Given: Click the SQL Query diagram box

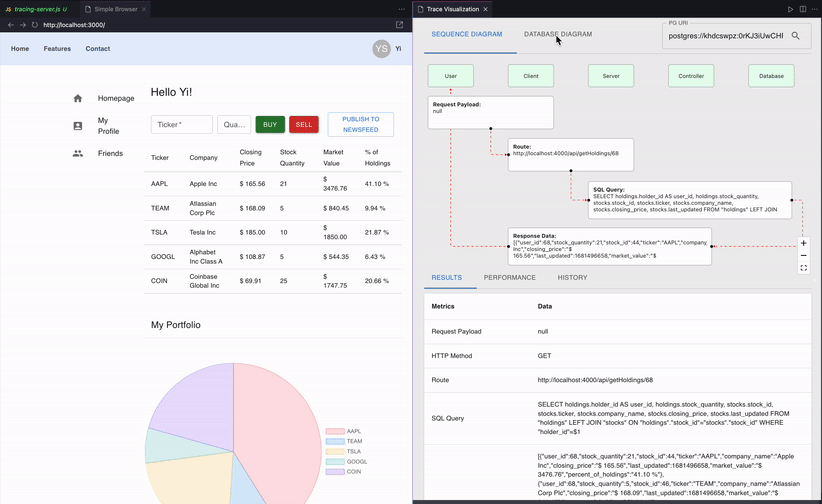Looking at the screenshot, I should coord(690,200).
